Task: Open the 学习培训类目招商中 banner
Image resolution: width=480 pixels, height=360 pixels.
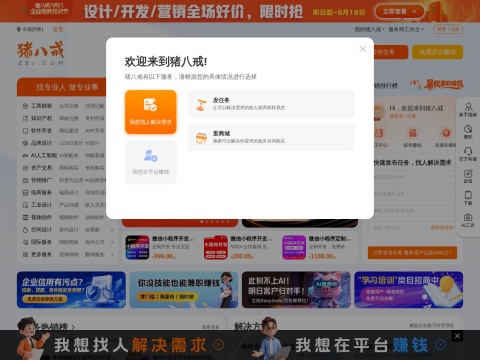Action: click(x=409, y=290)
